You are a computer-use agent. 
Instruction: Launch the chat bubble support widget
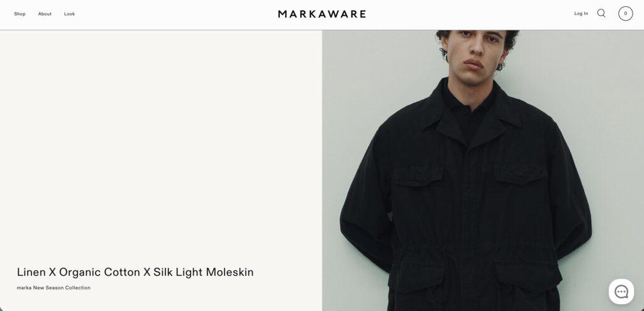621,292
